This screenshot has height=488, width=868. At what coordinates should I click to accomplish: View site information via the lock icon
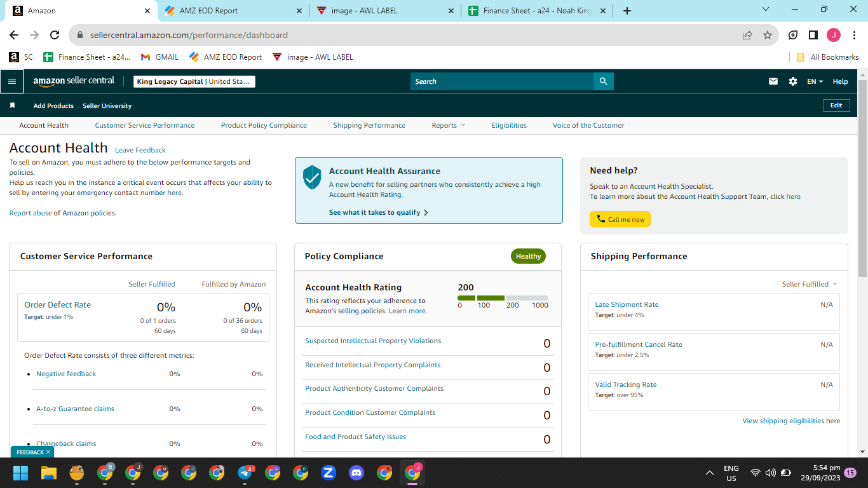coord(80,36)
